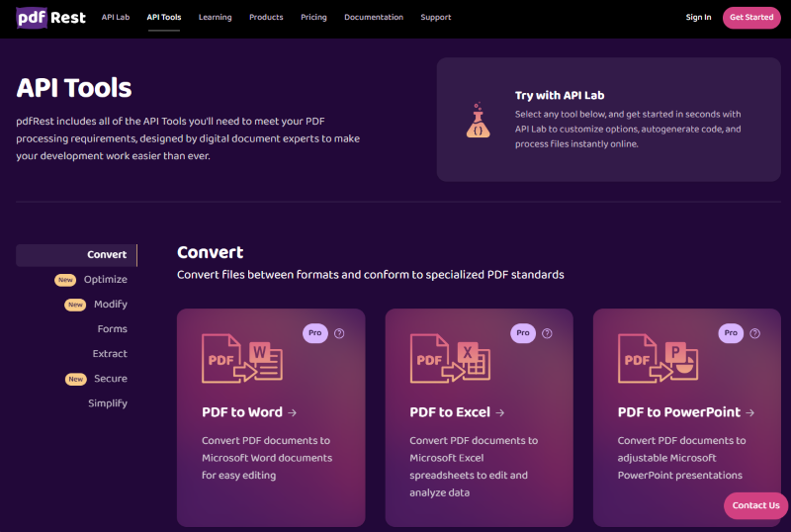Open the PDF to Word link
791x532 pixels.
(249, 412)
